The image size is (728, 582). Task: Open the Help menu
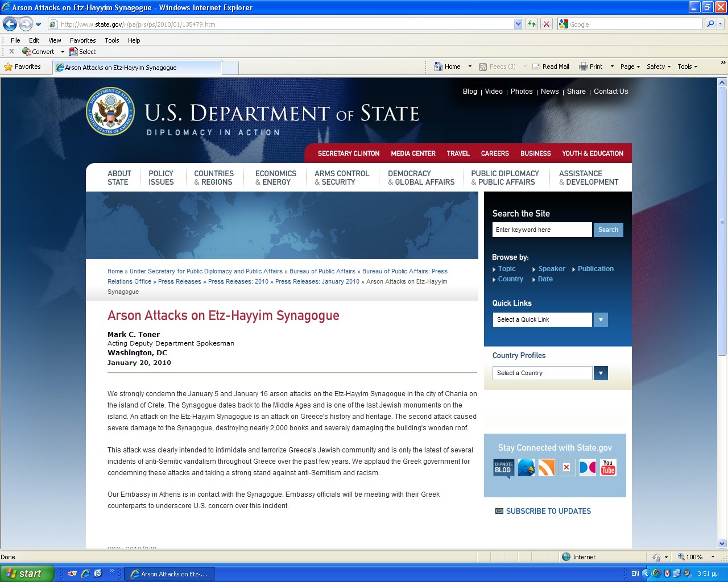(134, 40)
